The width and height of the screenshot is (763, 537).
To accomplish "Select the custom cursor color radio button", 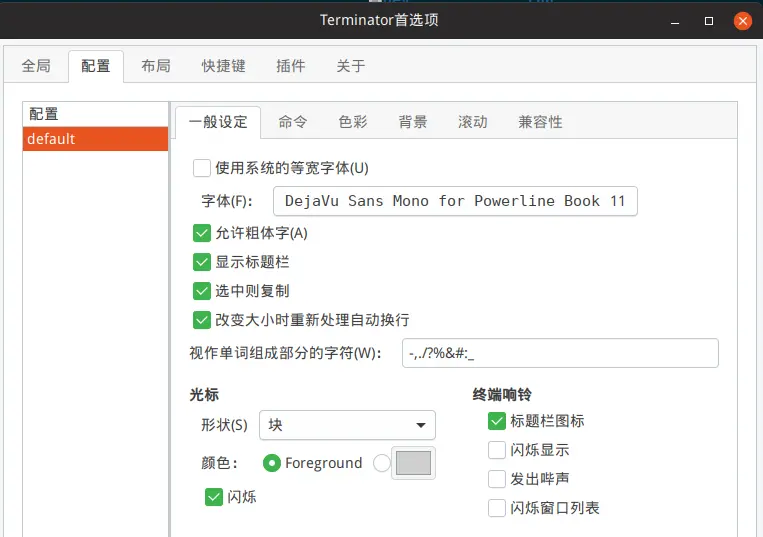I will pyautogui.click(x=382, y=463).
